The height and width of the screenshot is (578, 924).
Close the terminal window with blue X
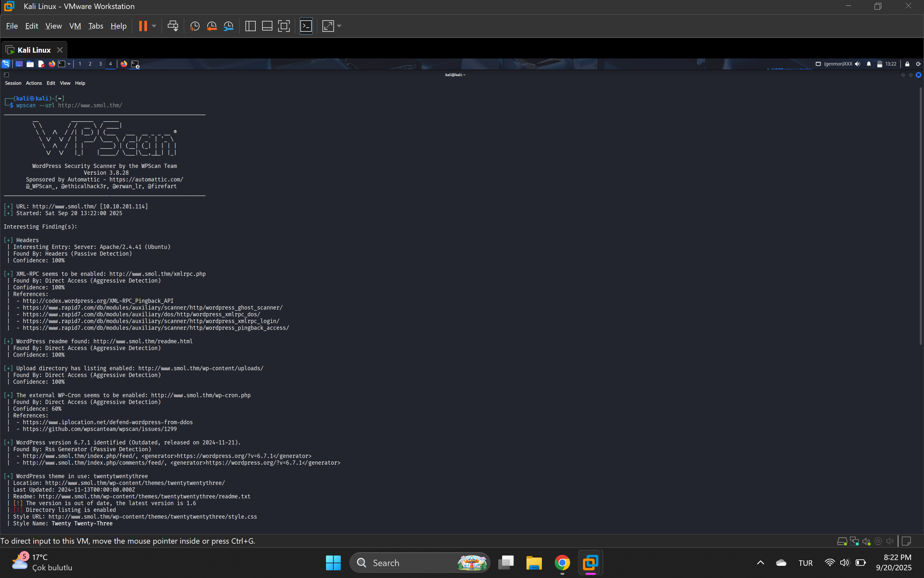coord(918,75)
